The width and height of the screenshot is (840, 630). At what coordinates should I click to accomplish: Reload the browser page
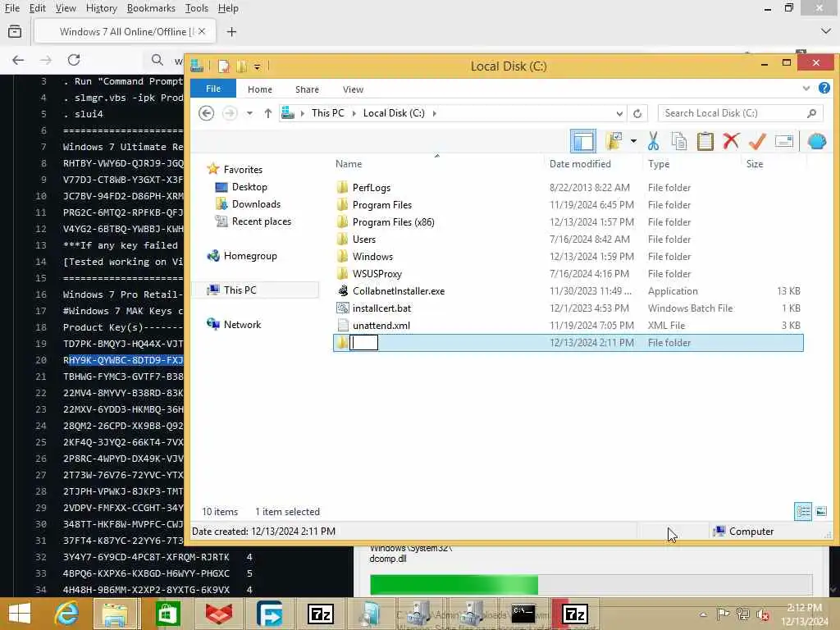[x=74, y=59]
